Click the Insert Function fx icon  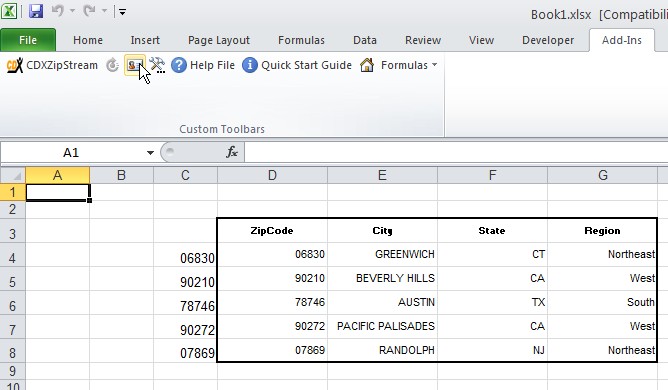[x=232, y=152]
